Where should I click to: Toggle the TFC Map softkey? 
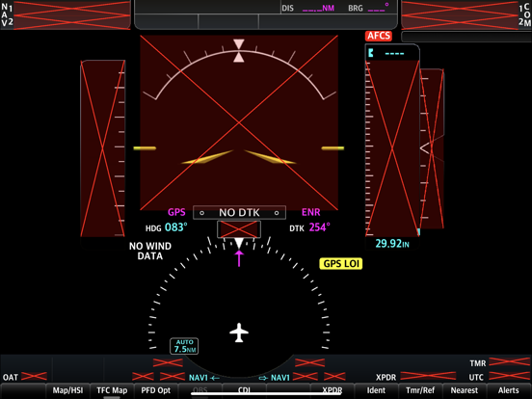[112, 390]
